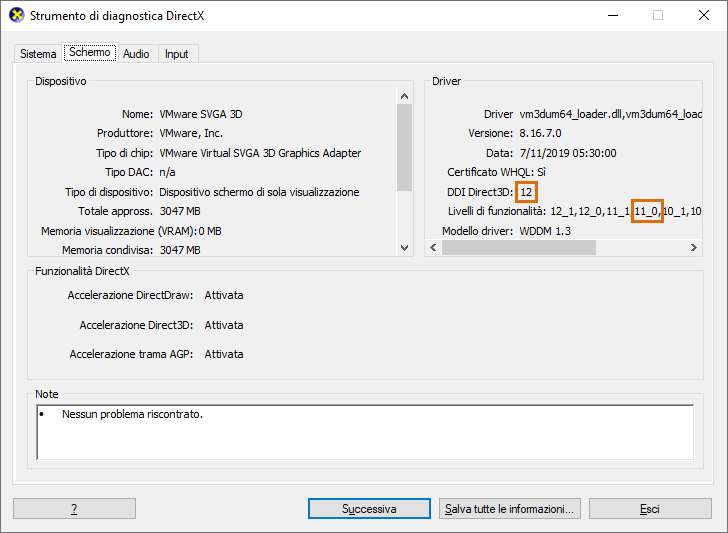The width and height of the screenshot is (728, 533).
Task: Click the Driver horizontal scrollbar thumb
Action: (x=519, y=247)
